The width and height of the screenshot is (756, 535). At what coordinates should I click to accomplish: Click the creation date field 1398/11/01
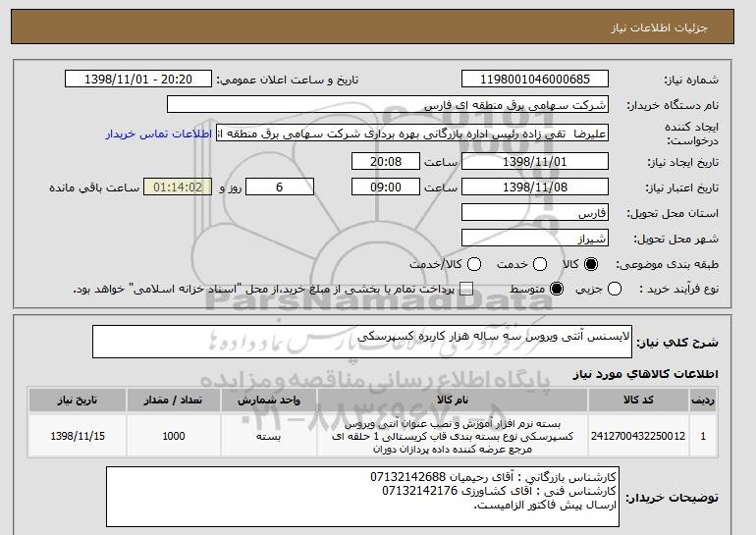click(535, 161)
